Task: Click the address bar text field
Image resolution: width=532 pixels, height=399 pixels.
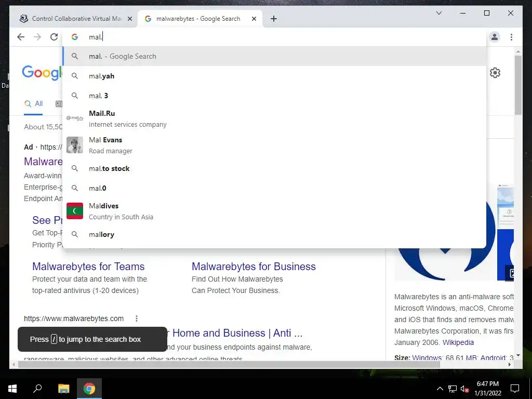Action: pyautogui.click(x=275, y=37)
